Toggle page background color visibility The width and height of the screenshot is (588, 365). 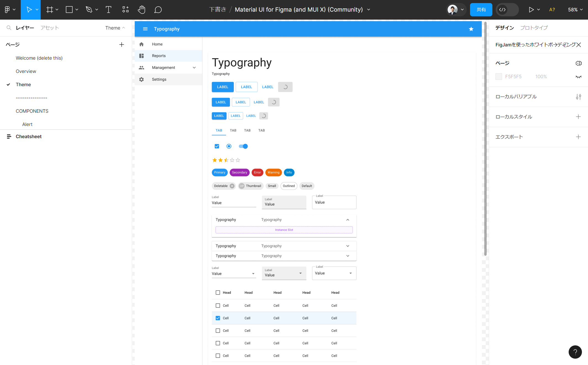[578, 77]
